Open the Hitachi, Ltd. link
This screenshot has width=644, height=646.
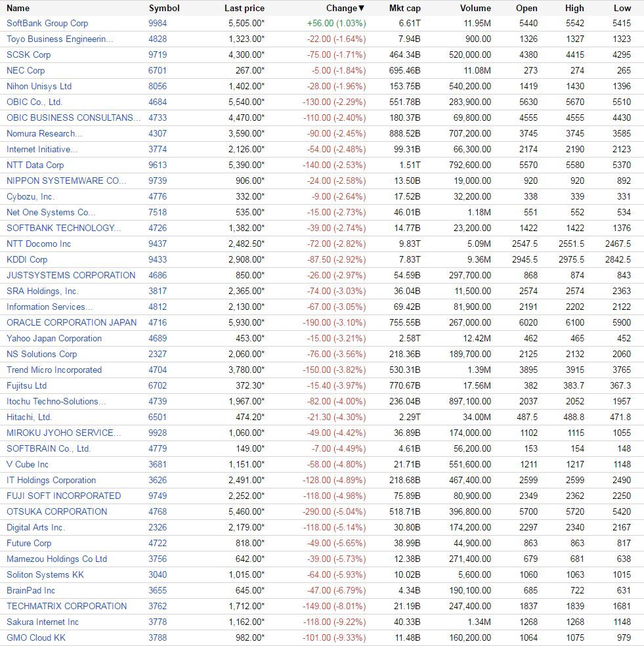coord(30,418)
